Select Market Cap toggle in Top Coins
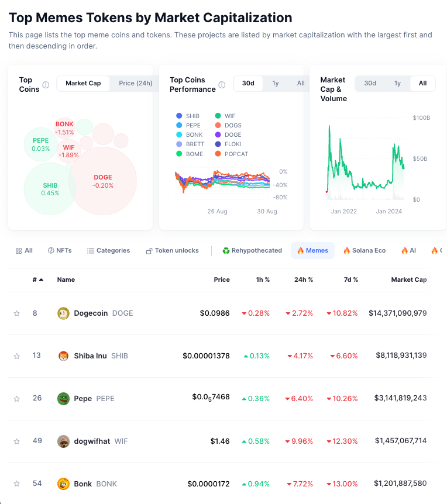Image resolution: width=447 pixels, height=504 pixels. tap(83, 84)
